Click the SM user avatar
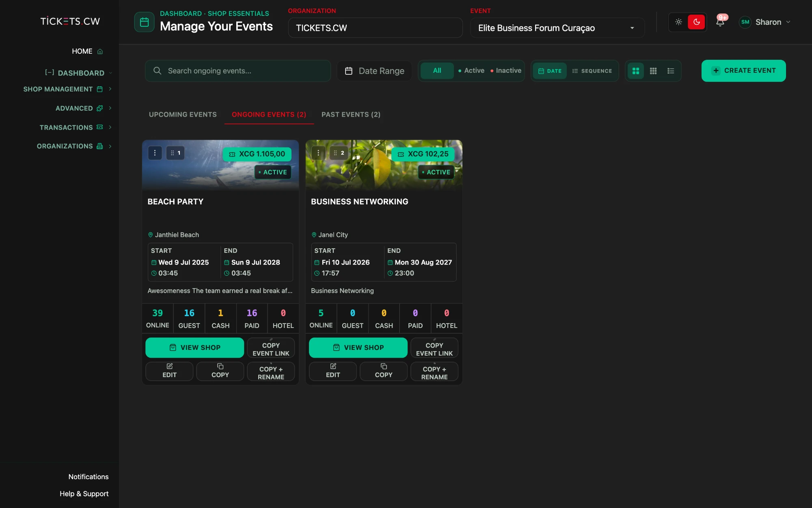 point(745,22)
